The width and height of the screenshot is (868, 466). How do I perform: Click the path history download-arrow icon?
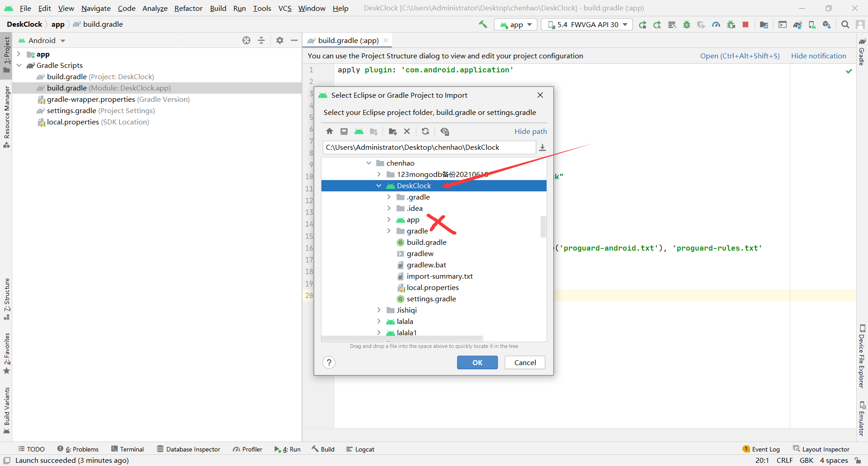pyautogui.click(x=542, y=147)
